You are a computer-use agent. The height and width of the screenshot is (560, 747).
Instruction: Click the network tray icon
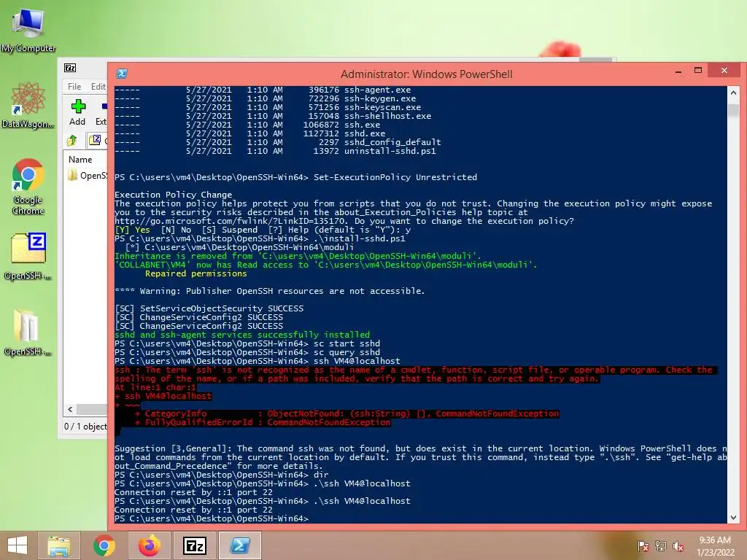(661, 546)
